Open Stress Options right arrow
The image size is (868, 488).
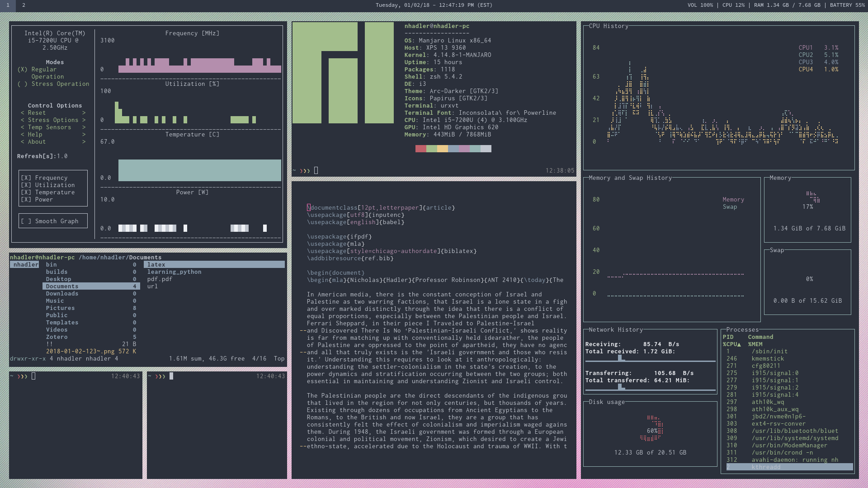point(84,120)
